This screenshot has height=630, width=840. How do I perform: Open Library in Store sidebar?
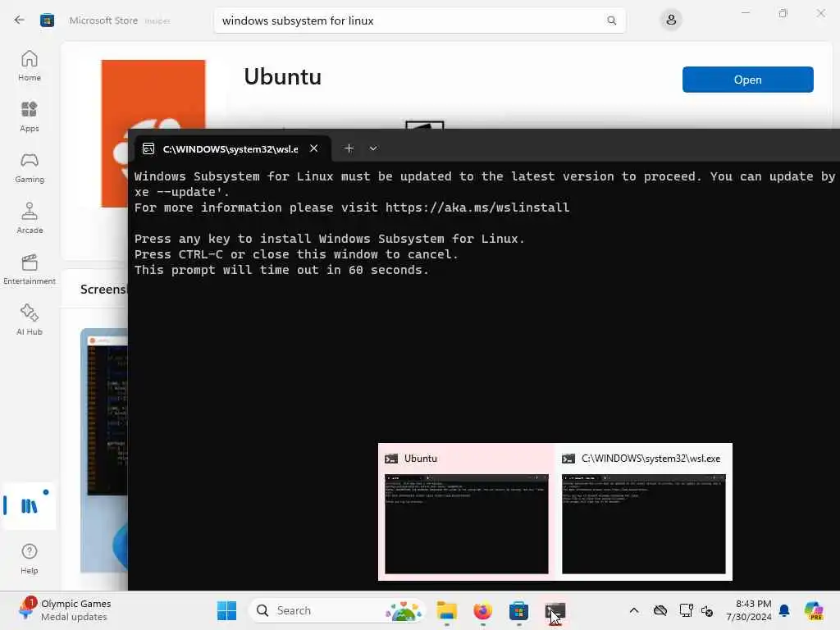coord(30,505)
